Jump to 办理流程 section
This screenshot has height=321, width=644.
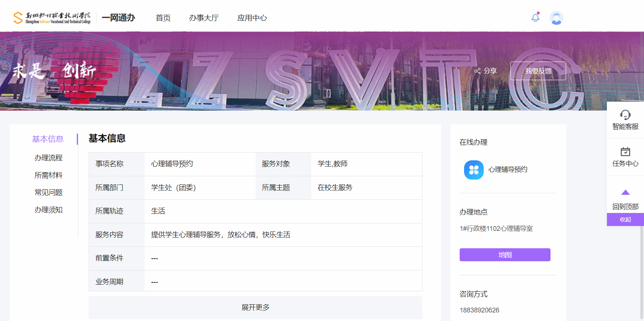pos(48,158)
